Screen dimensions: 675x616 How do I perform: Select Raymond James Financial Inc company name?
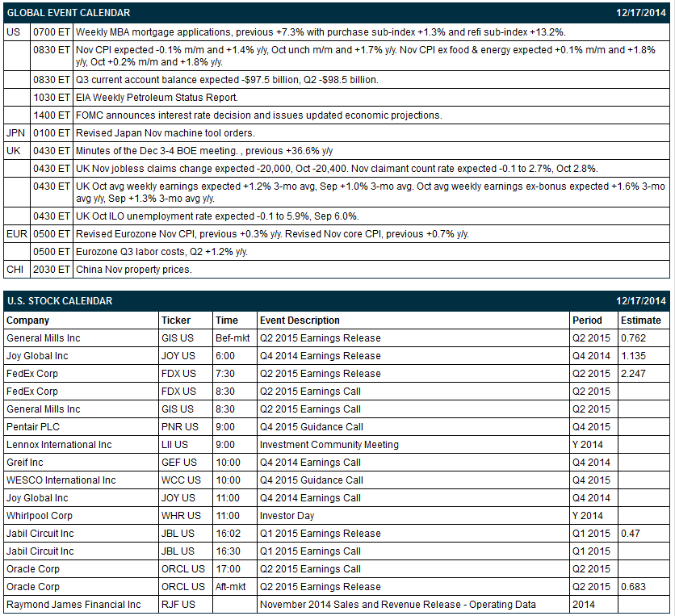pos(73,605)
